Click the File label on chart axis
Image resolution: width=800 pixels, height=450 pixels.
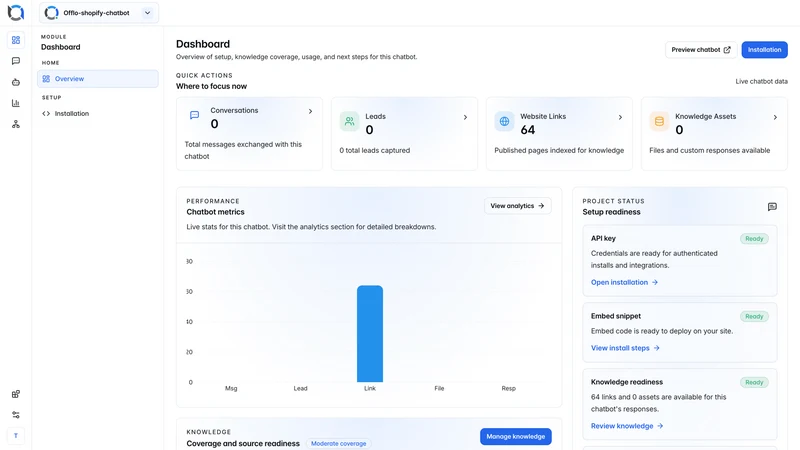[x=439, y=388]
